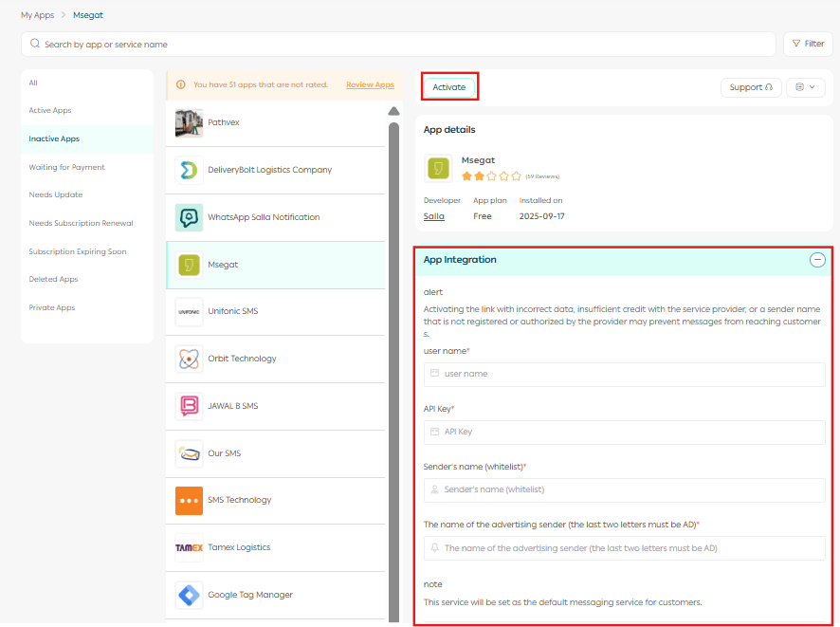Open the Orbit Technology app icon
Viewport: 840px width, 627px height.
[189, 359]
